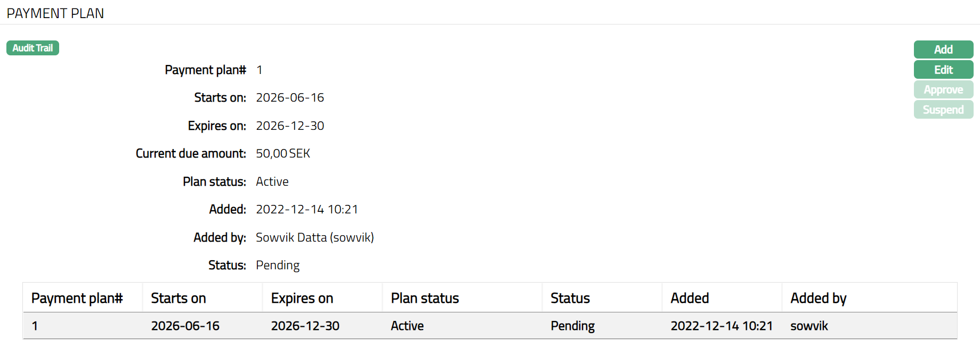980x347 pixels.
Task: Click the 2026-12-30 cell in table
Action: click(x=305, y=326)
